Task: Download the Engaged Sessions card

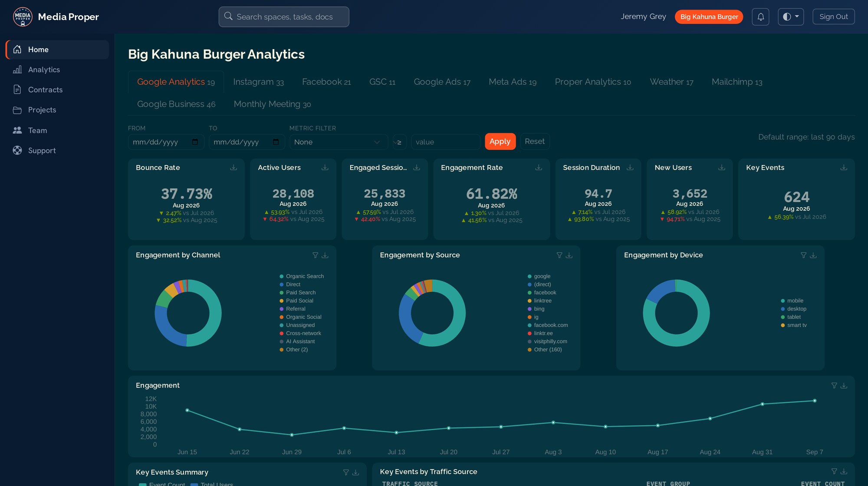Action: pos(417,168)
